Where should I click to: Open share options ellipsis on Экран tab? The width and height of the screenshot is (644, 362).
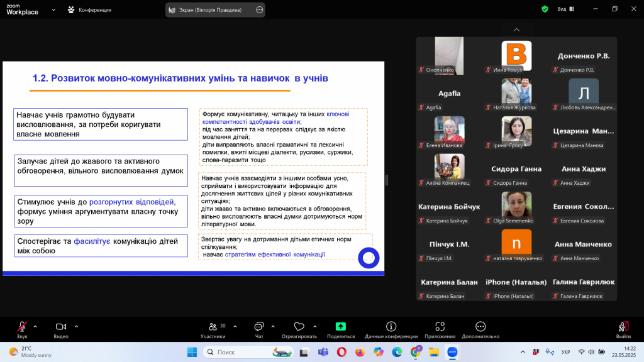(x=259, y=10)
